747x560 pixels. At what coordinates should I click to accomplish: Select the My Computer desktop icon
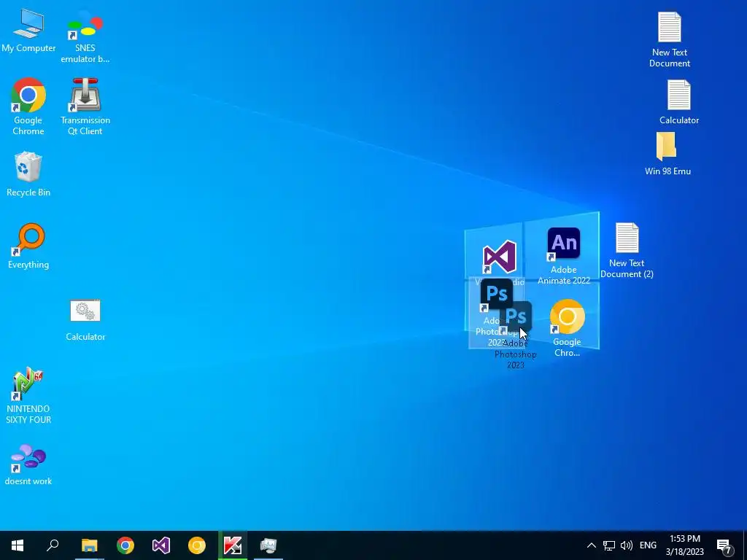(x=28, y=31)
